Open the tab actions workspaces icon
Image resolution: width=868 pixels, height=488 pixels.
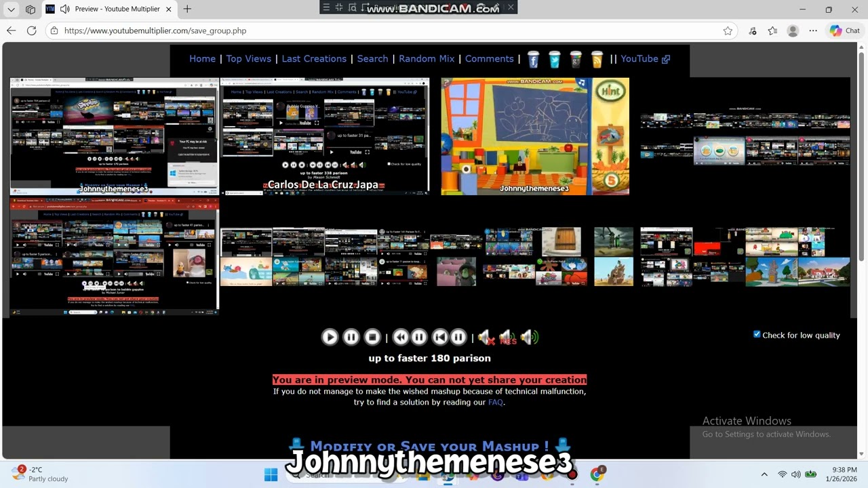[31, 9]
